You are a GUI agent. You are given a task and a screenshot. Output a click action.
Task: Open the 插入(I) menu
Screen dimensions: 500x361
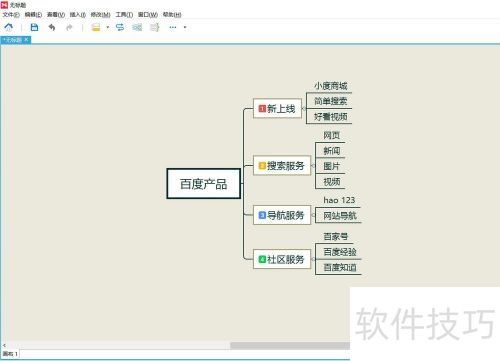click(x=78, y=15)
